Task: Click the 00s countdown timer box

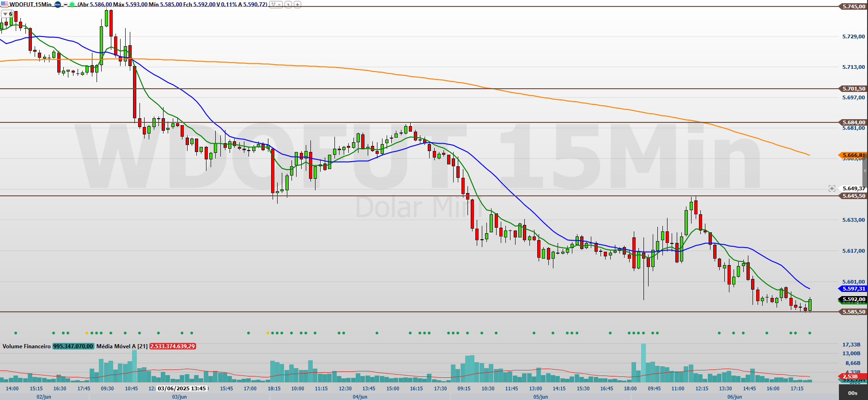Action: [x=853, y=393]
